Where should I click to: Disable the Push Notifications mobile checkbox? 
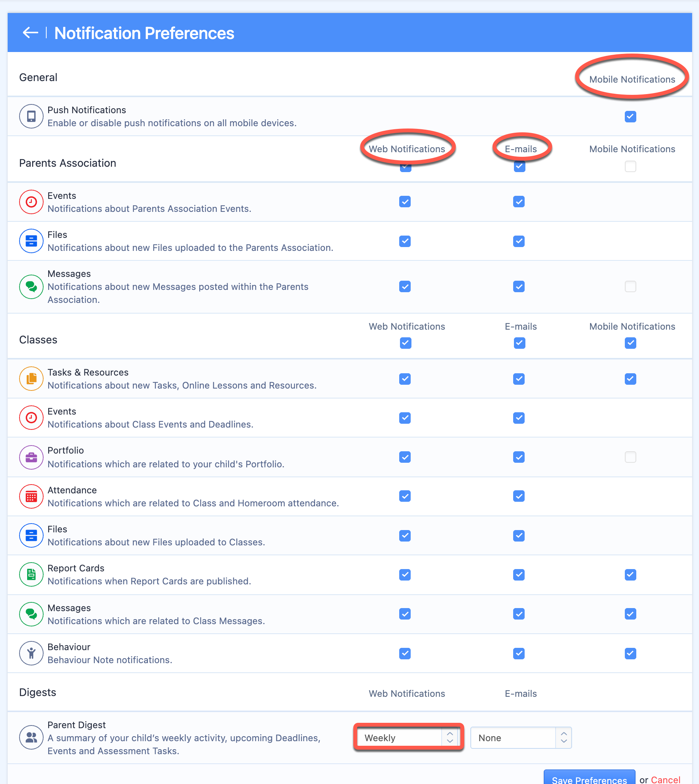(x=630, y=116)
